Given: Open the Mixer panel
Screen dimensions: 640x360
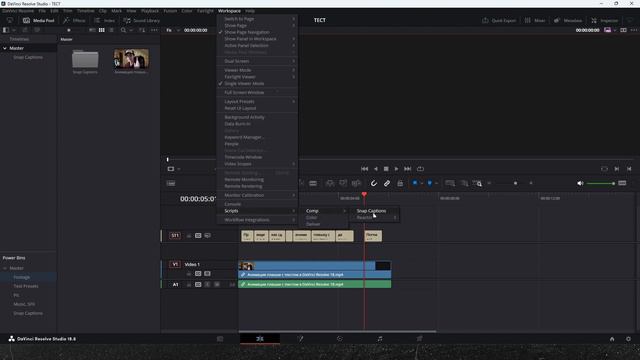Looking at the screenshot, I should [535, 20].
